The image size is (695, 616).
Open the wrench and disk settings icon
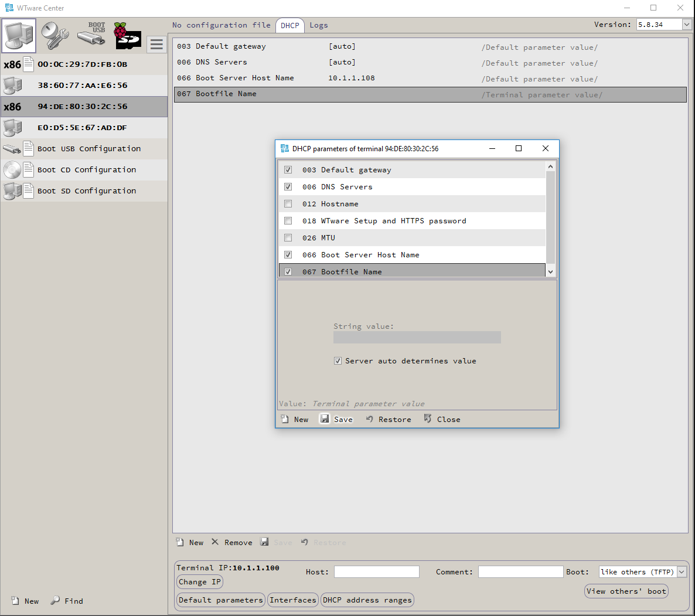[x=55, y=36]
